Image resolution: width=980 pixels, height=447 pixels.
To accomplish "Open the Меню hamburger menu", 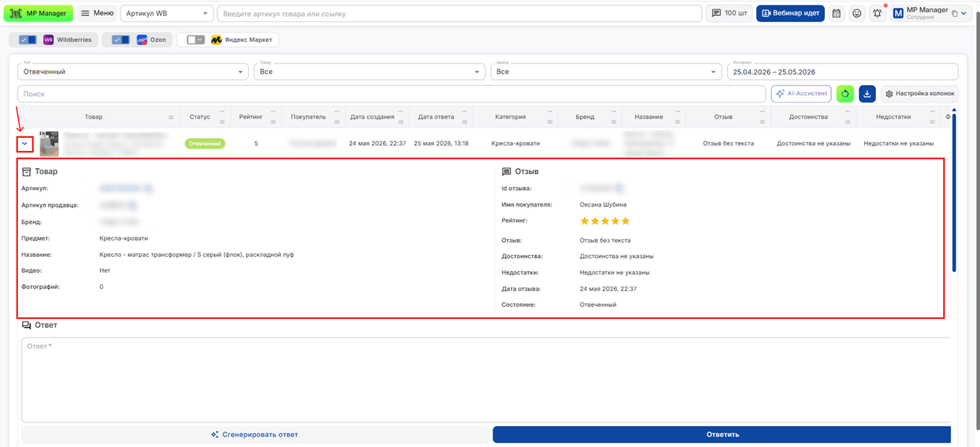I will coord(97,13).
